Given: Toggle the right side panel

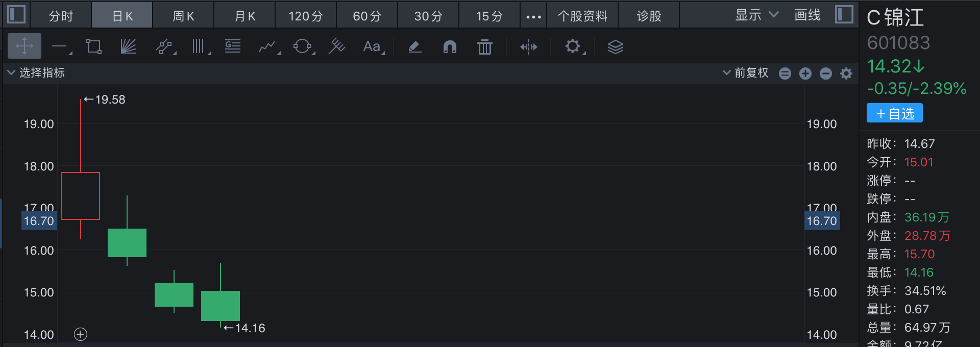Looking at the screenshot, I should coord(844,14).
